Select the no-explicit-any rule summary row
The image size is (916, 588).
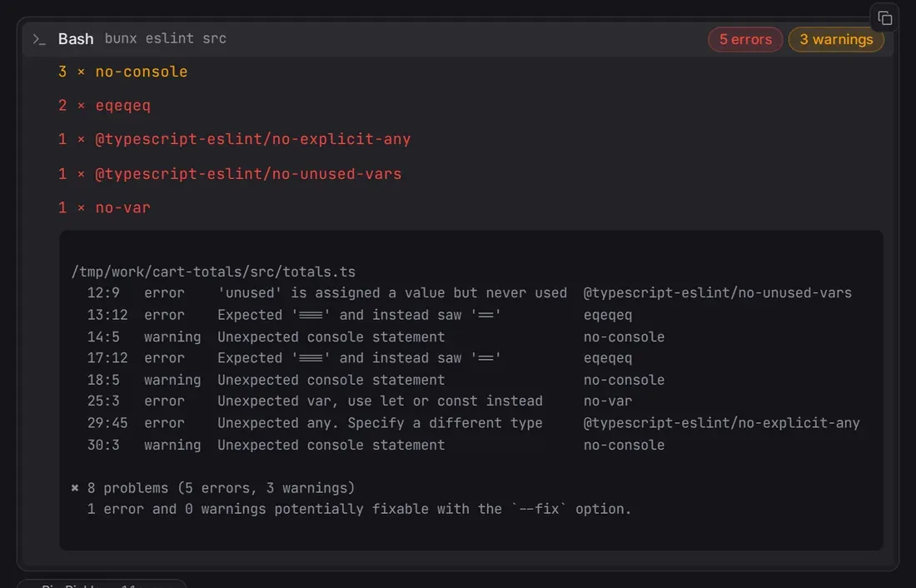(x=234, y=139)
